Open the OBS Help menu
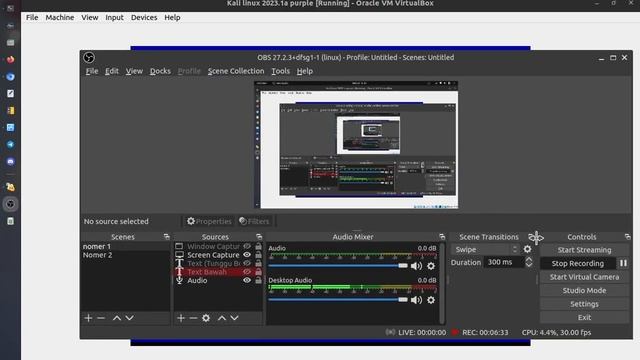640x360 pixels. coord(304,71)
